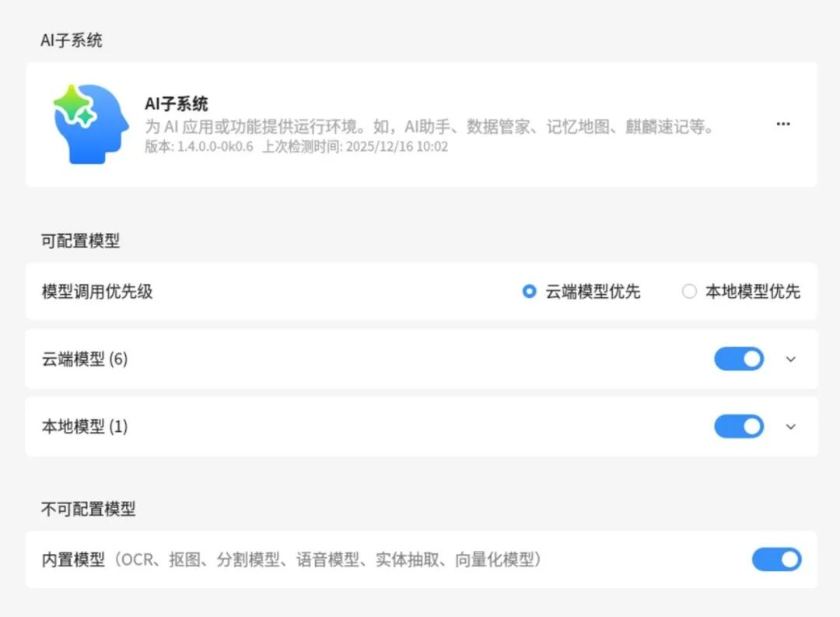Toggle the 本地模型 (1) switch
The height and width of the screenshot is (617, 840).
click(739, 426)
